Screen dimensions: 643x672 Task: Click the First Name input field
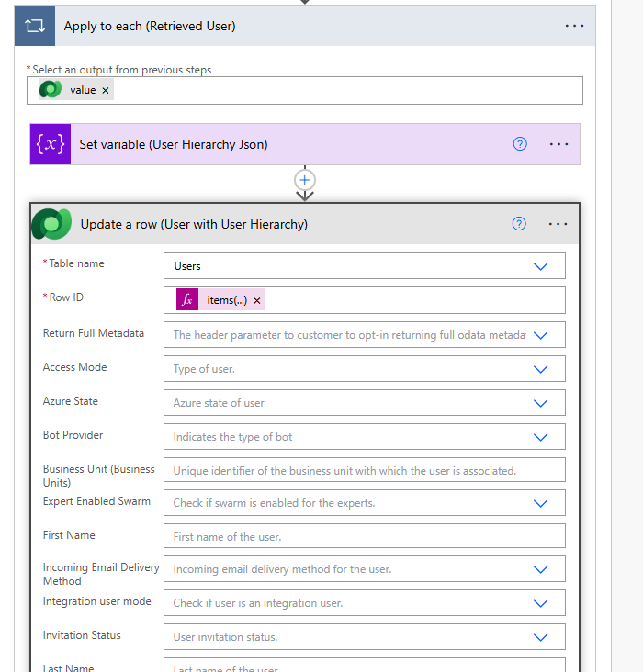point(364,537)
